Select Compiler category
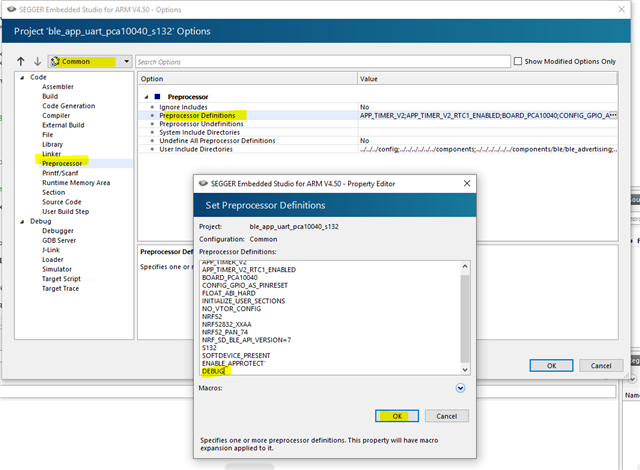640x470 pixels. [56, 116]
